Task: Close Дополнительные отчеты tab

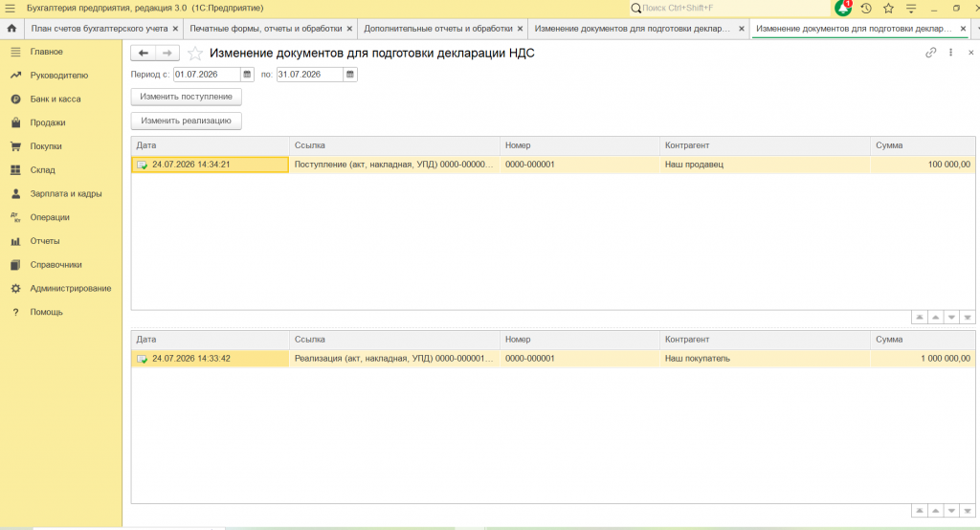Action: 520,29
